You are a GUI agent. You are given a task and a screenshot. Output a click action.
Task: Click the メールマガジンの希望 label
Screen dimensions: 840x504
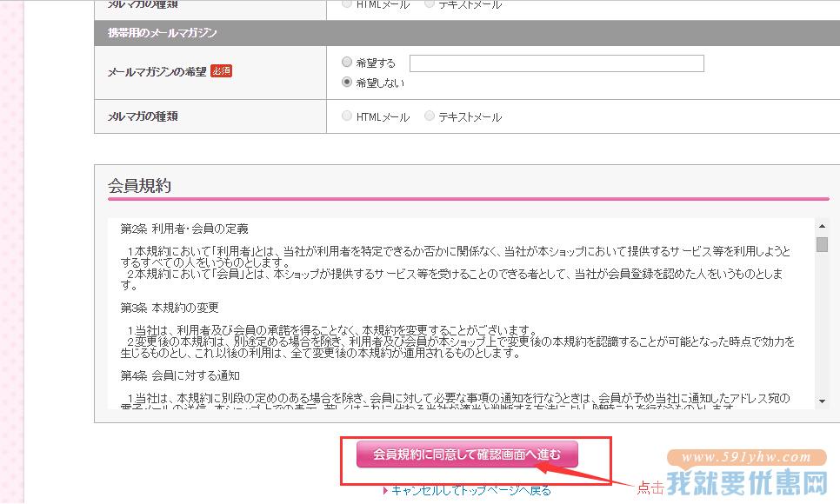coord(157,72)
